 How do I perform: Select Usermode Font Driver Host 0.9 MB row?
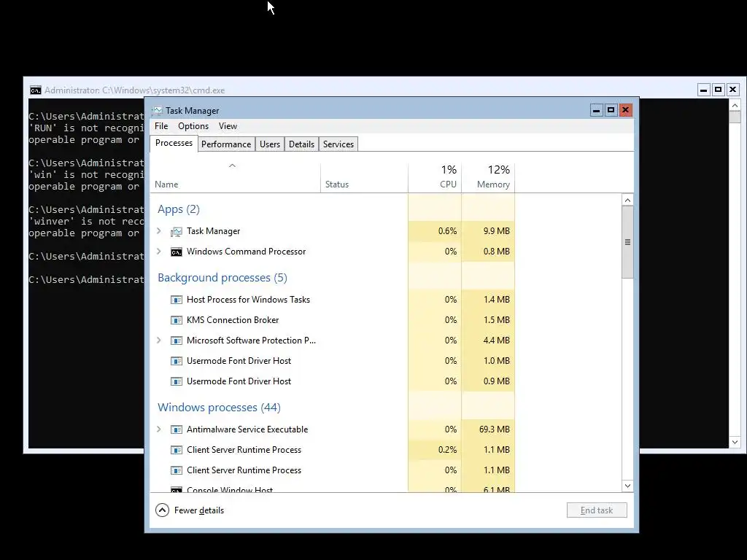click(x=333, y=381)
